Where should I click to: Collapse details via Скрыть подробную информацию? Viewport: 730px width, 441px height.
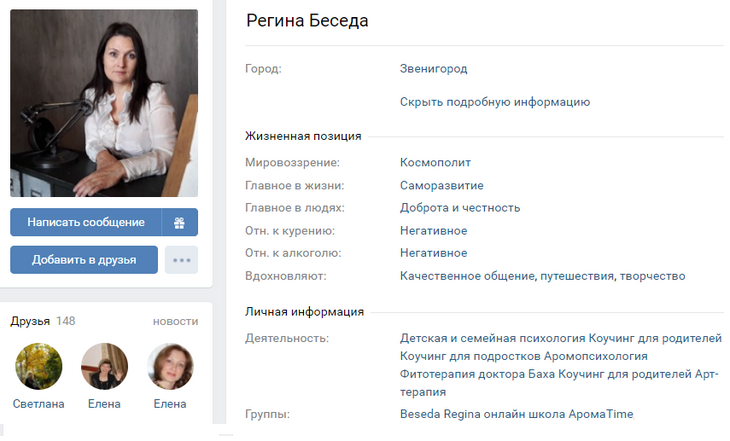pos(494,102)
